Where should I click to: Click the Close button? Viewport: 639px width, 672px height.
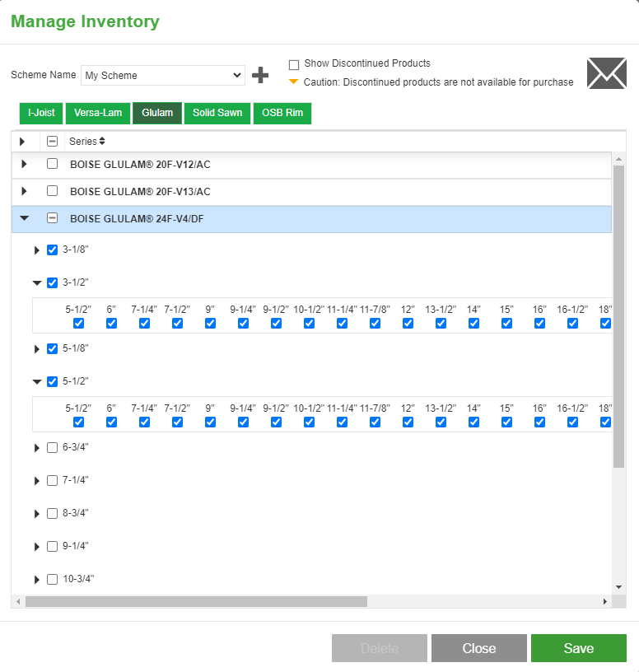tap(479, 648)
